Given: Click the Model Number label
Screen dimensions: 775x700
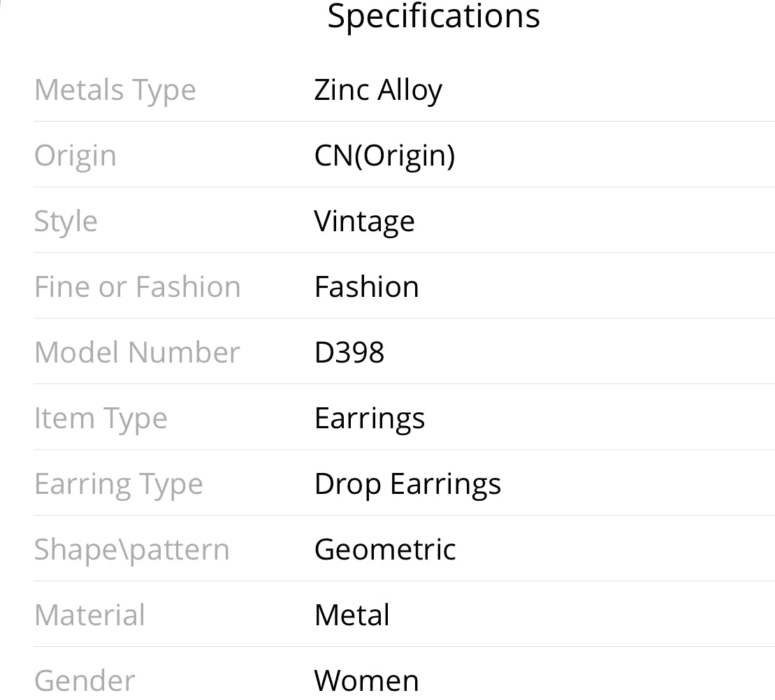Looking at the screenshot, I should click(137, 352).
